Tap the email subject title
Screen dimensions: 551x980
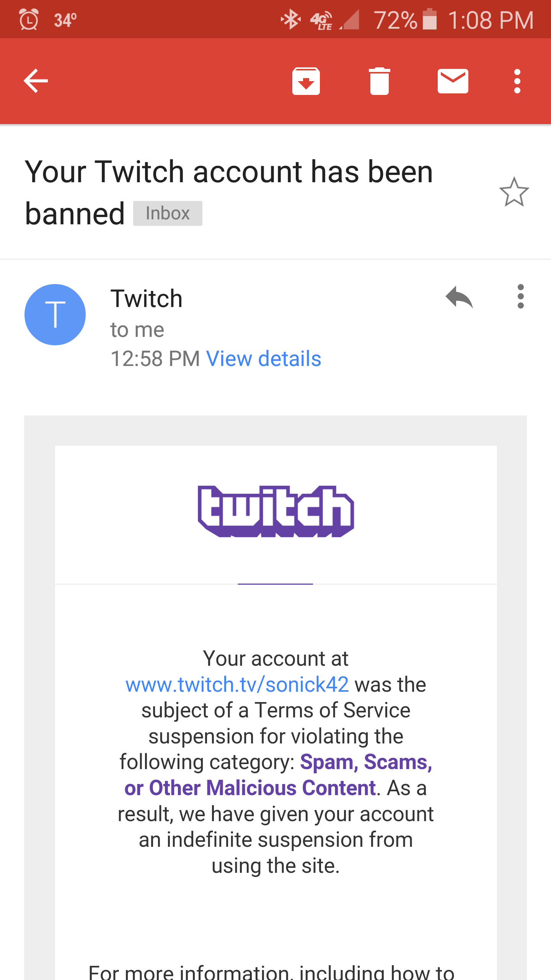tap(229, 192)
